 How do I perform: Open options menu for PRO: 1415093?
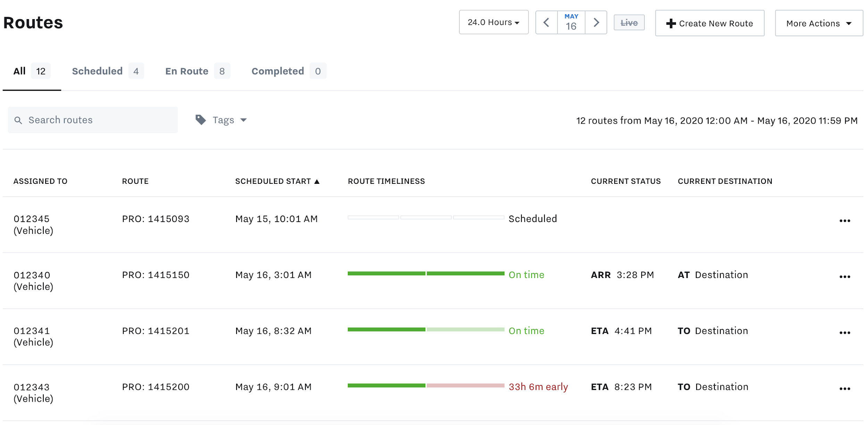click(x=844, y=221)
